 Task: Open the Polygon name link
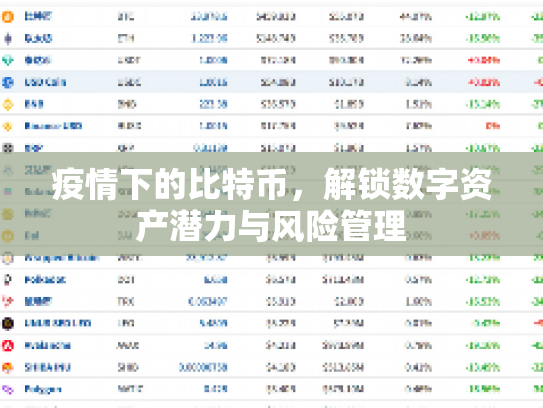point(43,390)
